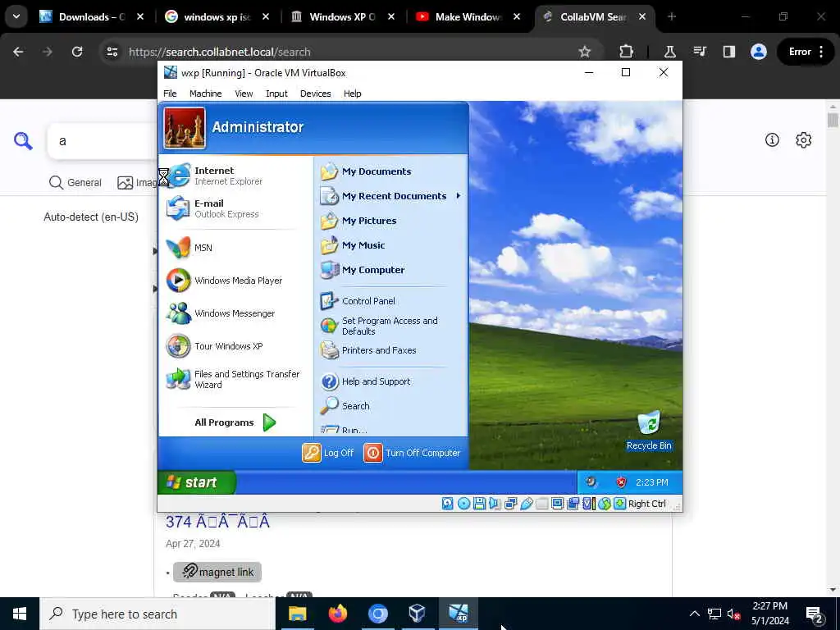Click Windows volume muted tray icon
The width and height of the screenshot is (840, 630).
[x=734, y=614]
